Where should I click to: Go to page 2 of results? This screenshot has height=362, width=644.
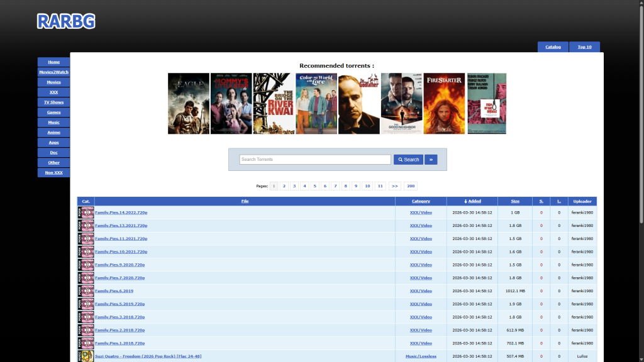284,186
